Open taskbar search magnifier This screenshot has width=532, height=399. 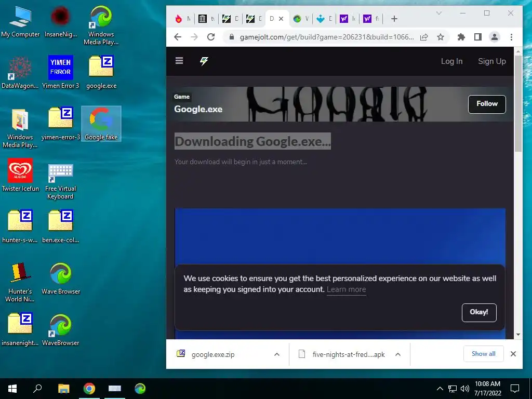point(37,389)
